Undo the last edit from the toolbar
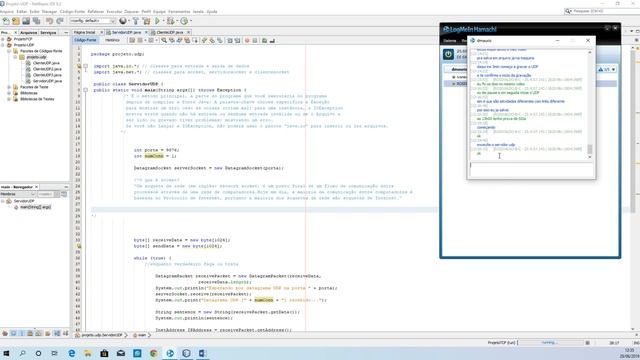The width and height of the screenshot is (640, 360). pos(49,21)
